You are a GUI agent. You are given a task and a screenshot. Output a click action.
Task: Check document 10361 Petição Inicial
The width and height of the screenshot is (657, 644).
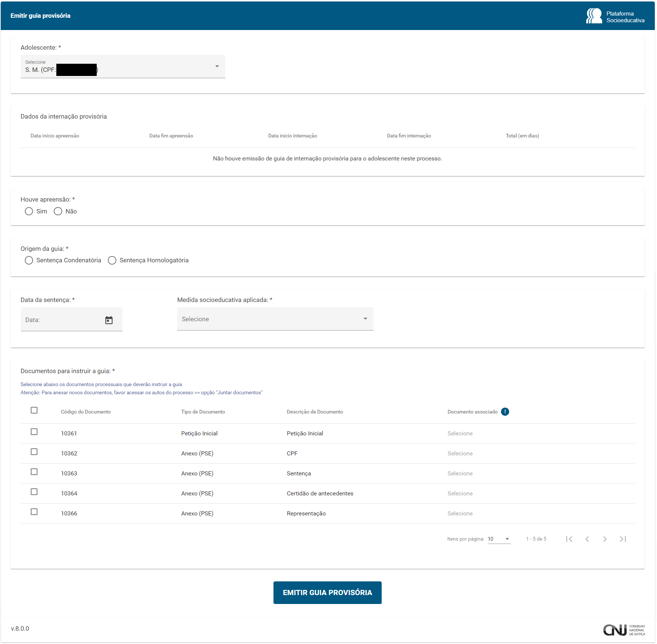click(x=34, y=432)
